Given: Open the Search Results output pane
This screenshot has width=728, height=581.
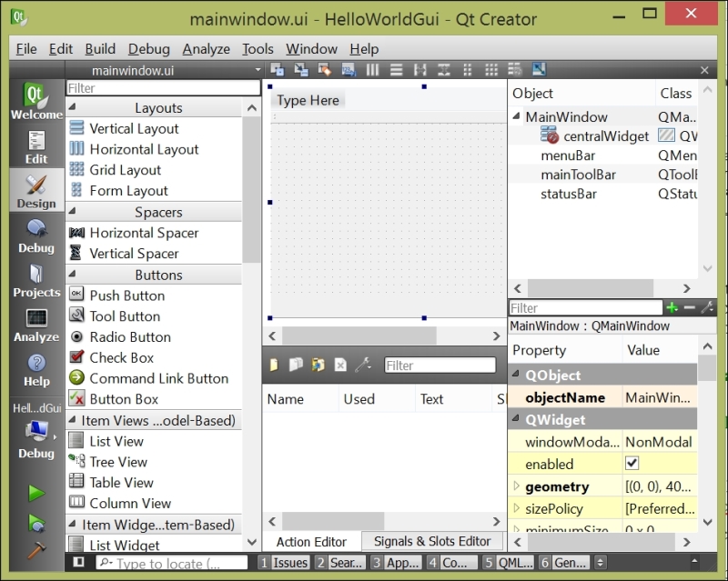Looking at the screenshot, I should (x=339, y=563).
